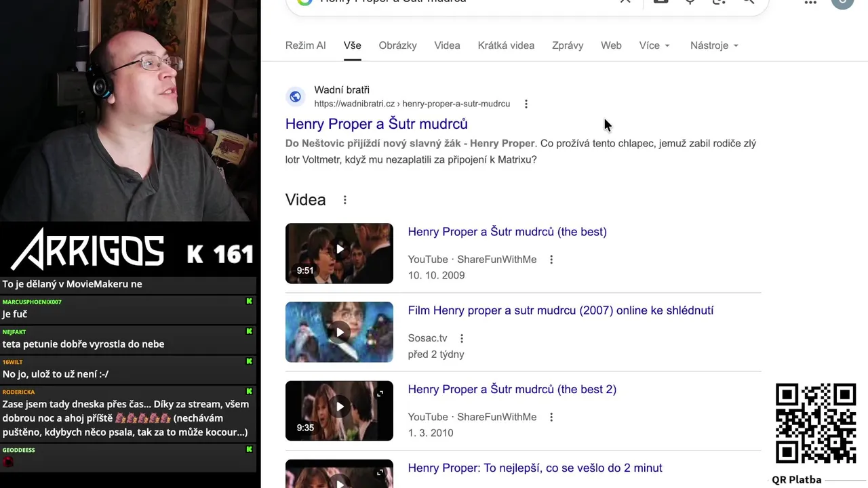Viewport: 868px width, 488px height.
Task: Click the Do Neštovic result snippet text
Action: (521, 152)
